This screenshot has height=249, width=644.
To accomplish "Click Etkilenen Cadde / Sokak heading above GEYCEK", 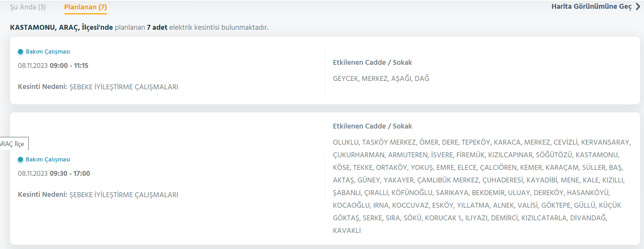I will click(x=372, y=62).
